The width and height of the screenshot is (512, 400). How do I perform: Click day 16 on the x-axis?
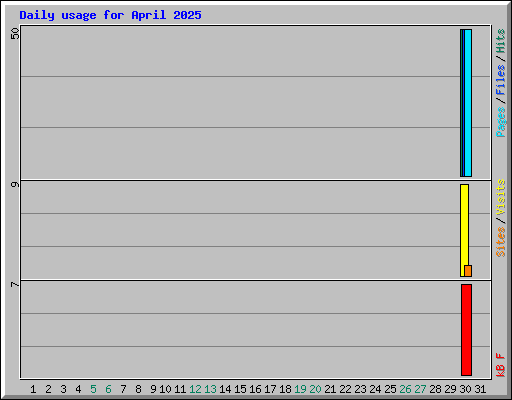point(255,389)
